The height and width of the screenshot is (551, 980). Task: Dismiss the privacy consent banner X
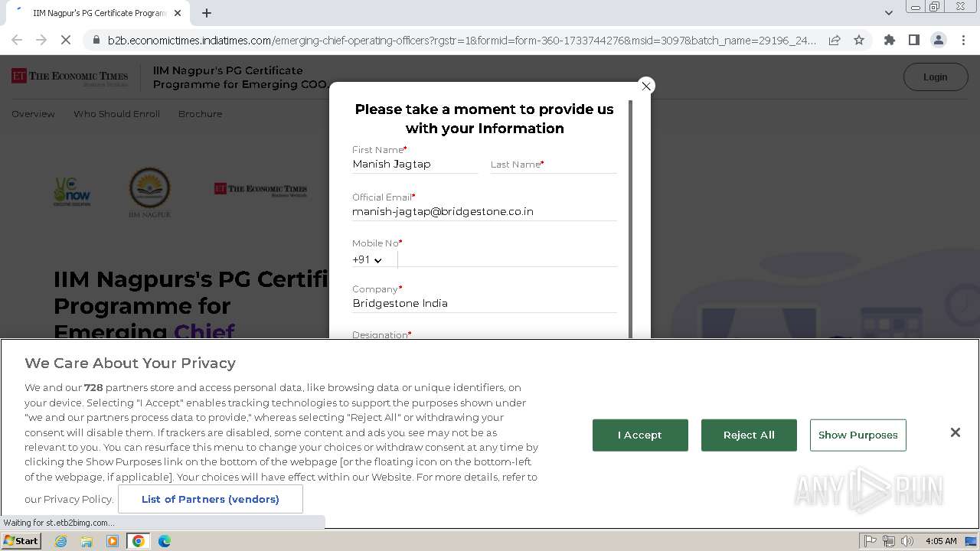point(955,432)
